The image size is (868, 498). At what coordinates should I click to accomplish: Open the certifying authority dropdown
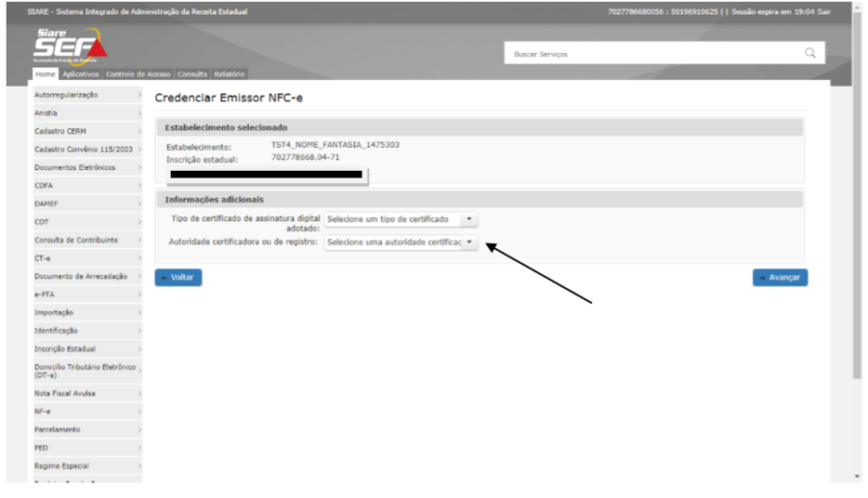pyautogui.click(x=400, y=243)
